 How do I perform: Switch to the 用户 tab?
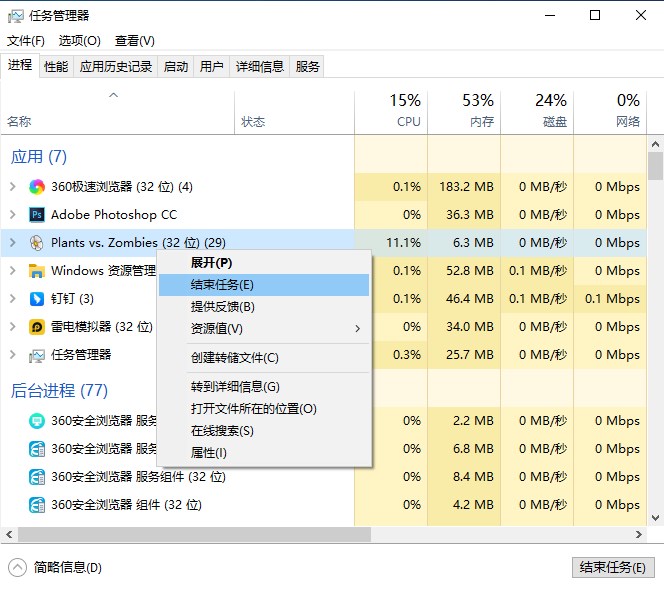pyautogui.click(x=212, y=66)
